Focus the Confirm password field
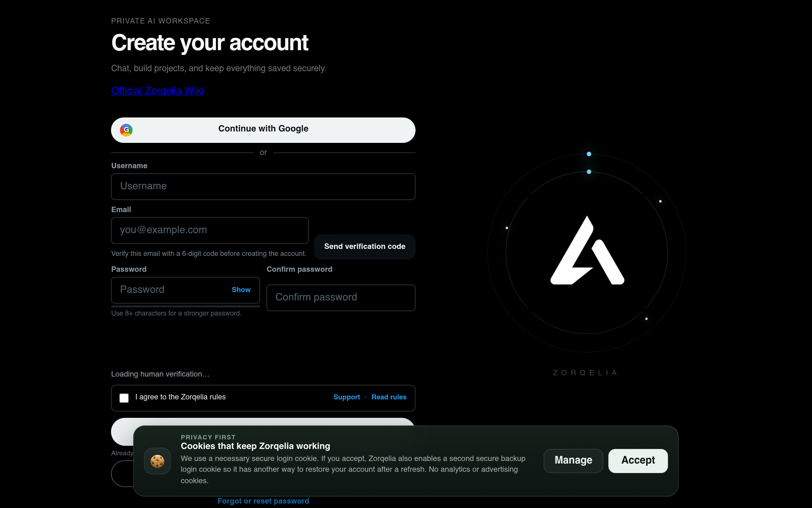Image resolution: width=812 pixels, height=508 pixels. click(x=341, y=298)
